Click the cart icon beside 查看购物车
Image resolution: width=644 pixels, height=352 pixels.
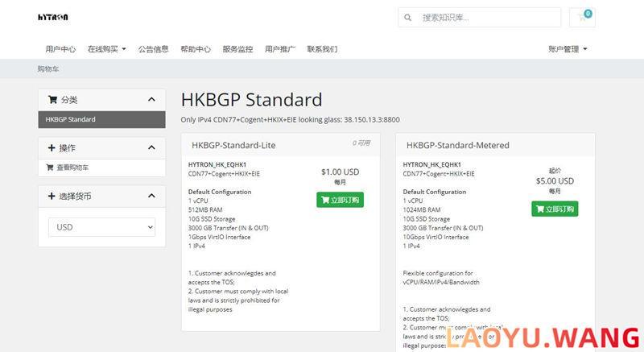pyautogui.click(x=50, y=168)
